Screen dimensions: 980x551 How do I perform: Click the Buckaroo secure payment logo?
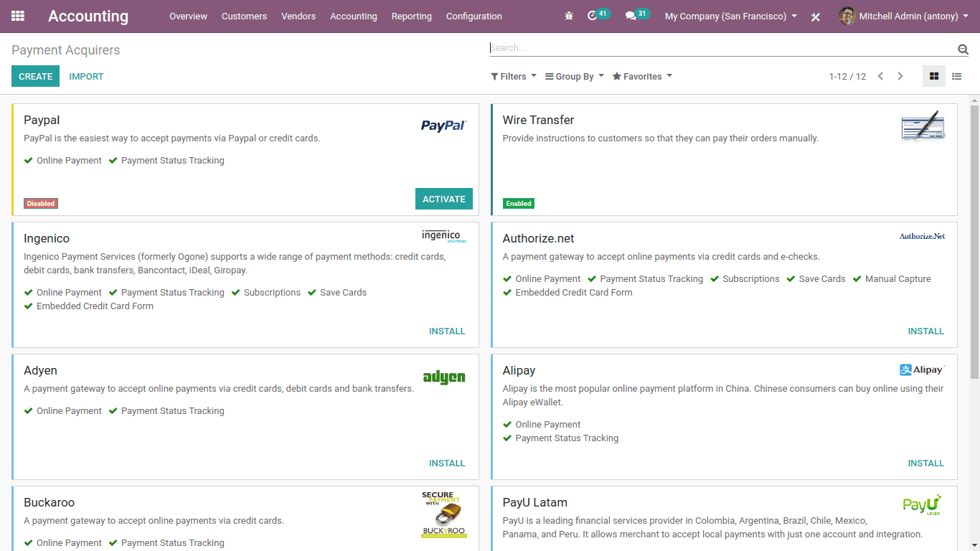pyautogui.click(x=444, y=514)
